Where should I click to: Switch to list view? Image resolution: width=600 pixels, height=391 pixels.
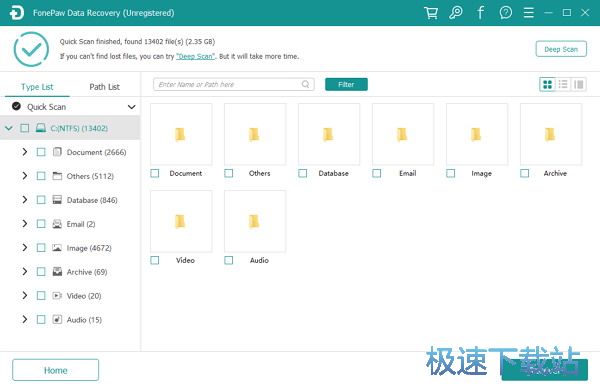[563, 84]
